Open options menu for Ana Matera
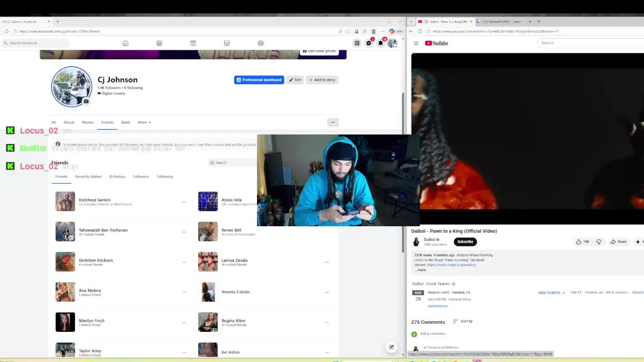This screenshot has height=362, width=644. [184, 292]
